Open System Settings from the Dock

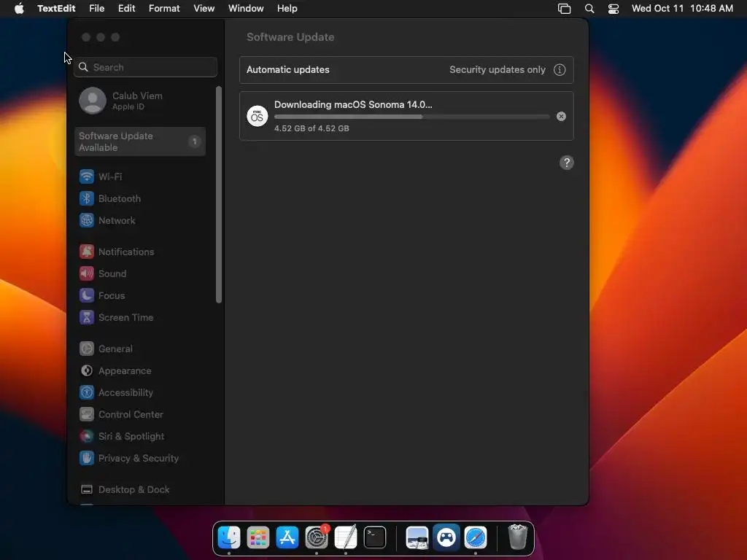click(x=317, y=537)
